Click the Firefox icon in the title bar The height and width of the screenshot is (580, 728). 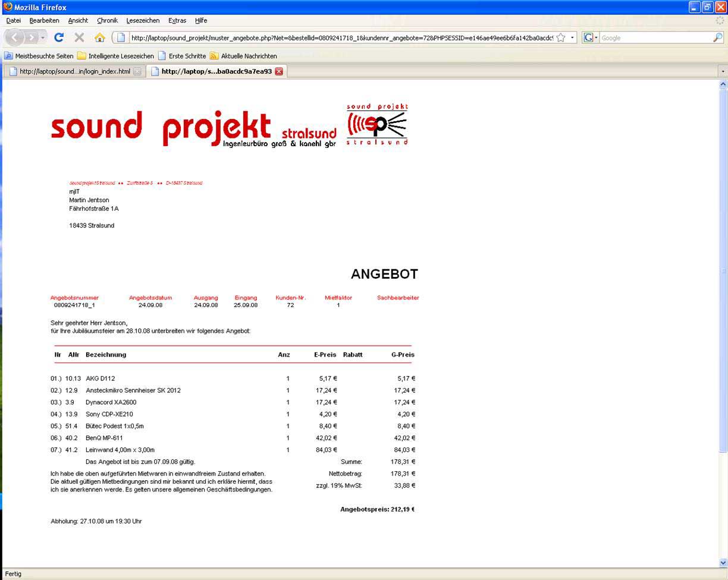[8, 7]
